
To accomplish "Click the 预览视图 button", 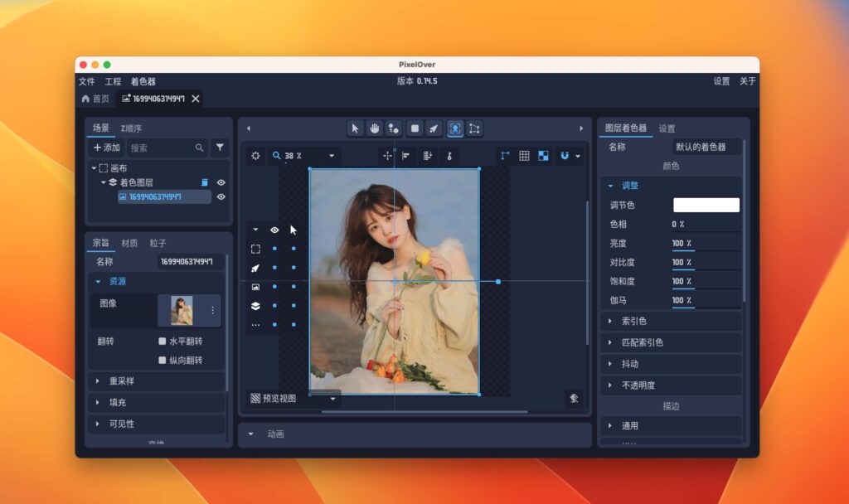I will pos(274,399).
